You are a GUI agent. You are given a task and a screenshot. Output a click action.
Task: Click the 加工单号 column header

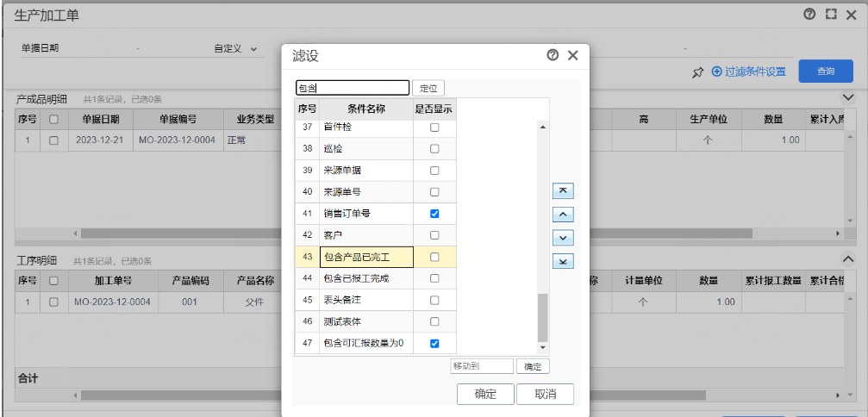pos(113,280)
